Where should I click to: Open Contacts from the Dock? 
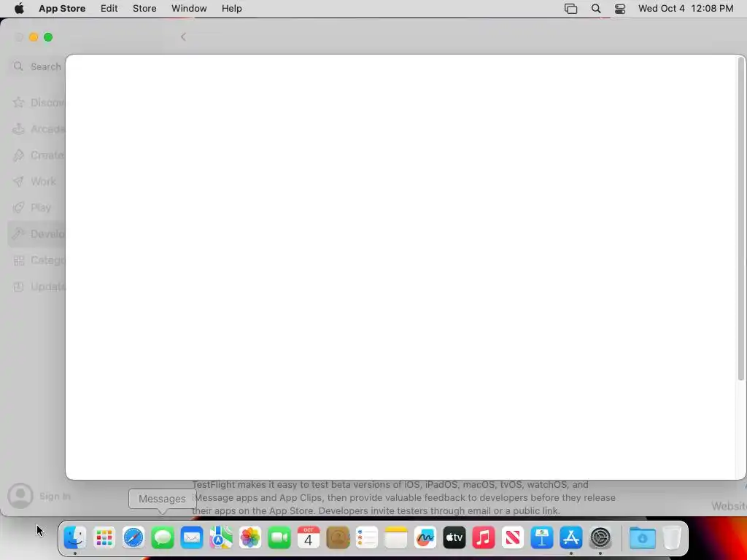point(338,538)
